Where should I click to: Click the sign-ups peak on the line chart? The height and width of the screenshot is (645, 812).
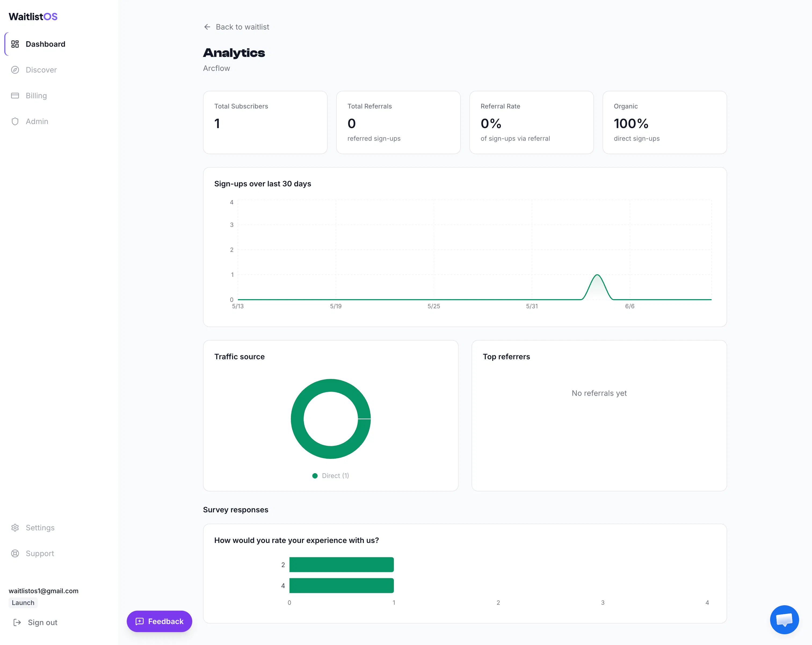pyautogui.click(x=597, y=275)
